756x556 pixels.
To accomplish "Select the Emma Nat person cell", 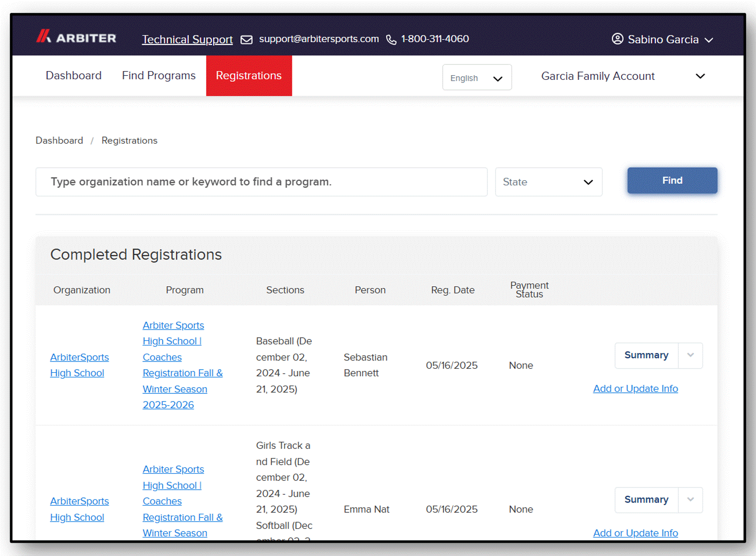I will (x=366, y=509).
